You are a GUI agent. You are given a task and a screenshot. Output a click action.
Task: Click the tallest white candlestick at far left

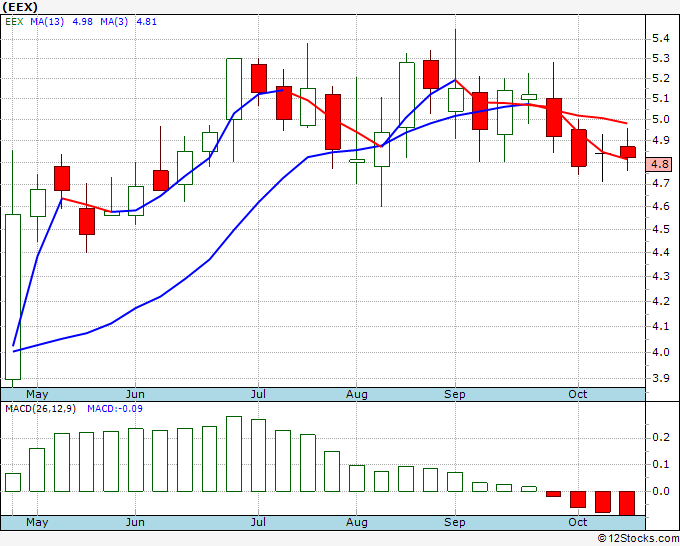[13, 297]
